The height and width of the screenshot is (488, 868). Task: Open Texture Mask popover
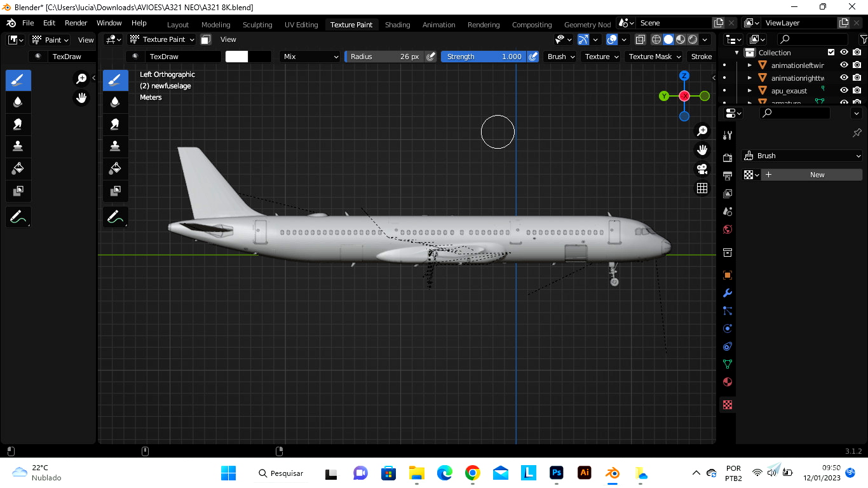654,57
